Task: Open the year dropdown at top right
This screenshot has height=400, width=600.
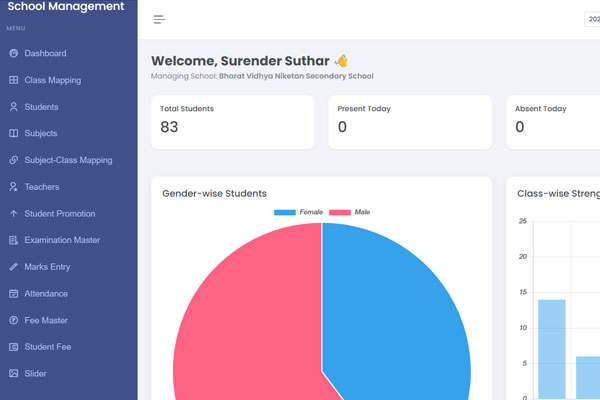Action: click(592, 20)
